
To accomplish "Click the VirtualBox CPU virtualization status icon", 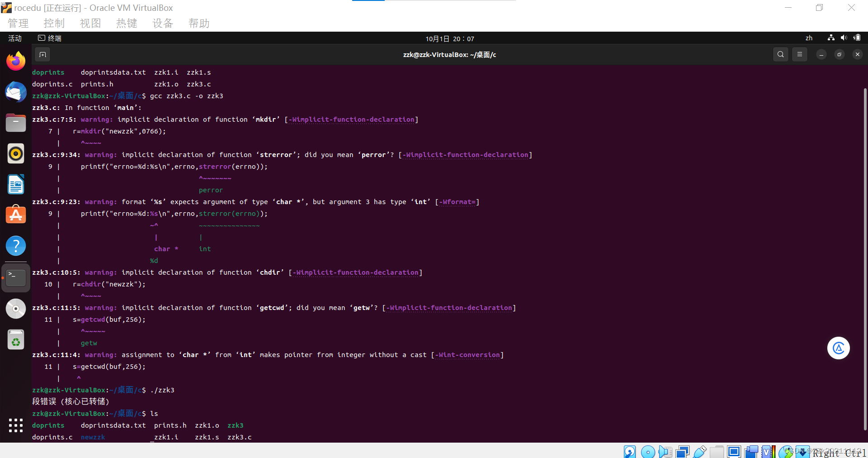I will pyautogui.click(x=768, y=451).
